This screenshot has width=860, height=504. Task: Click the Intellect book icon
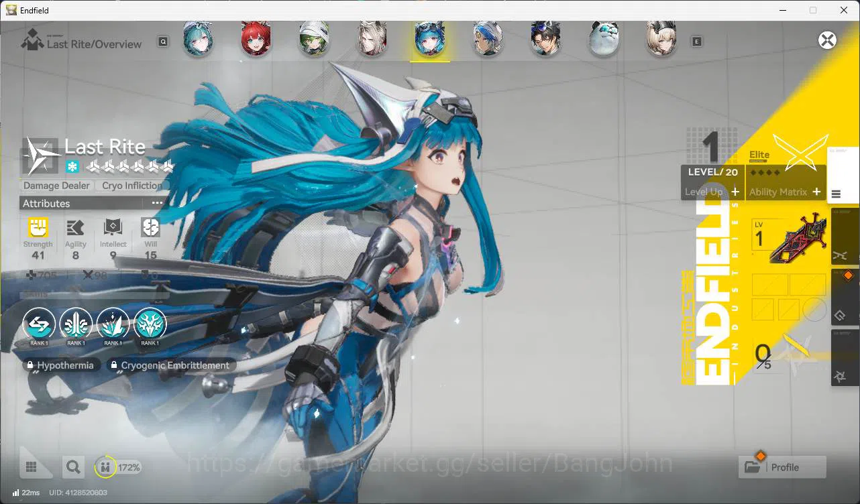(113, 228)
